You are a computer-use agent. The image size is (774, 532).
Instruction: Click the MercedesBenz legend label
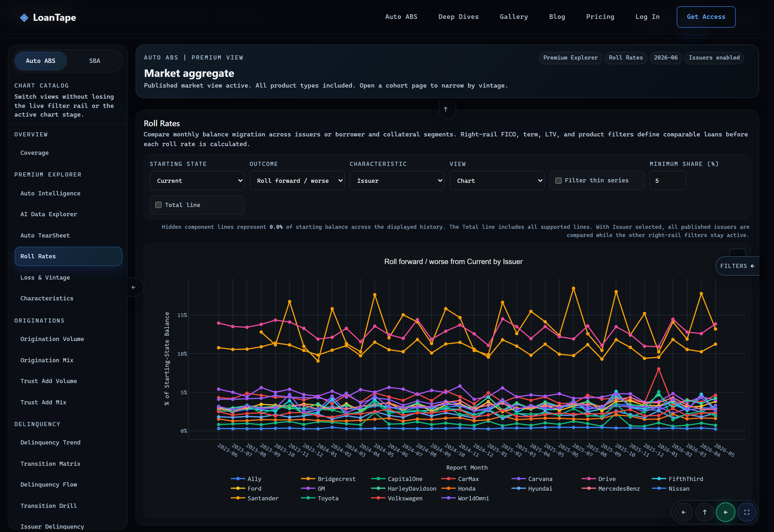(619, 489)
